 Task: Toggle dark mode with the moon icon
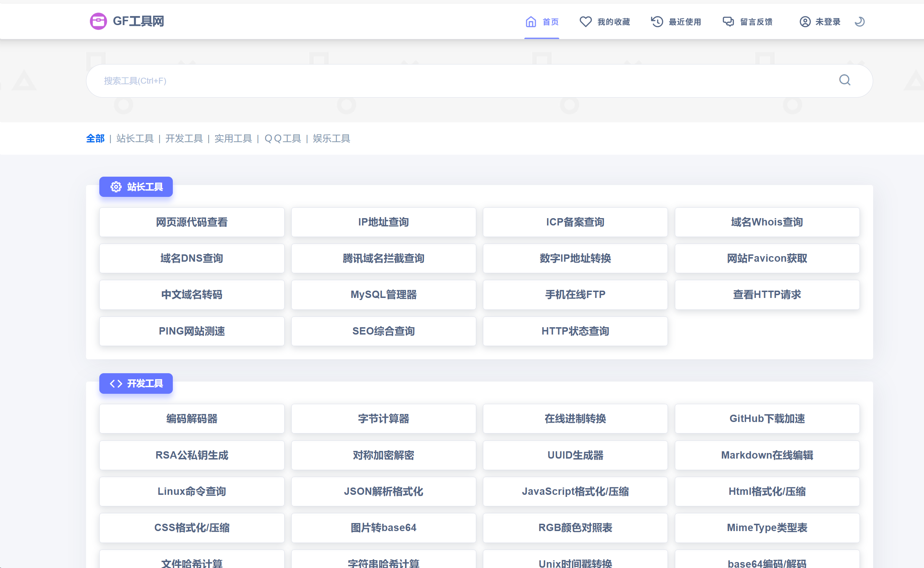tap(860, 21)
